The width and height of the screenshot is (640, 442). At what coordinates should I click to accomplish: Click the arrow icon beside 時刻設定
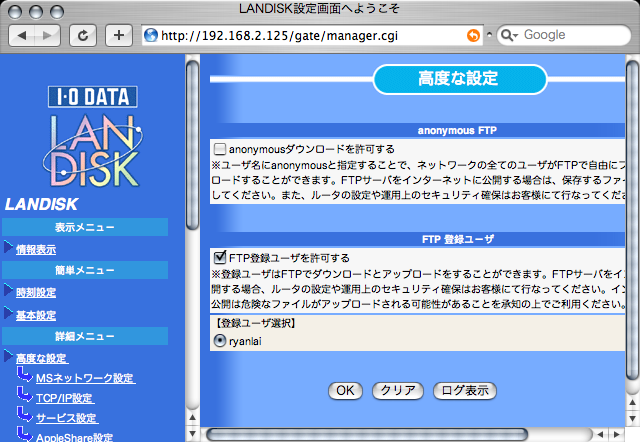tap(8, 290)
